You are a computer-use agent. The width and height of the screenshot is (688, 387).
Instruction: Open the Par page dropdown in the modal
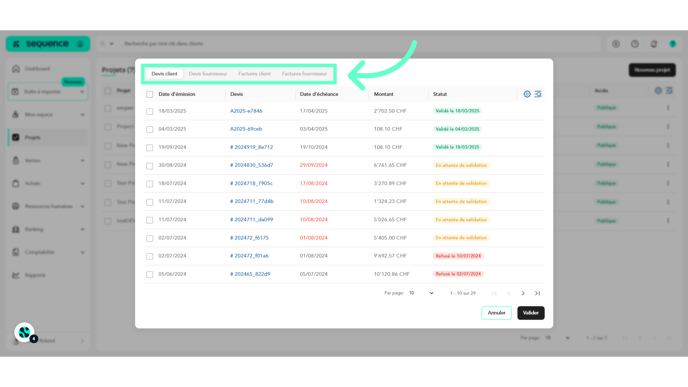(421, 293)
